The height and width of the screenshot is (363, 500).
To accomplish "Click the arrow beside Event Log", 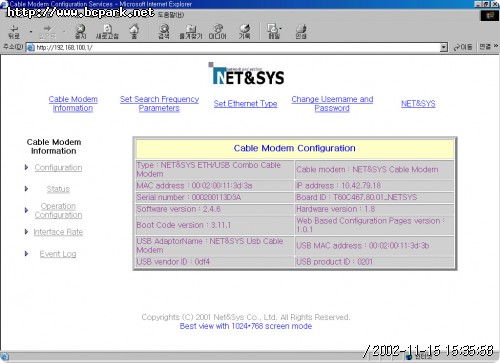I will pyautogui.click(x=27, y=254).
